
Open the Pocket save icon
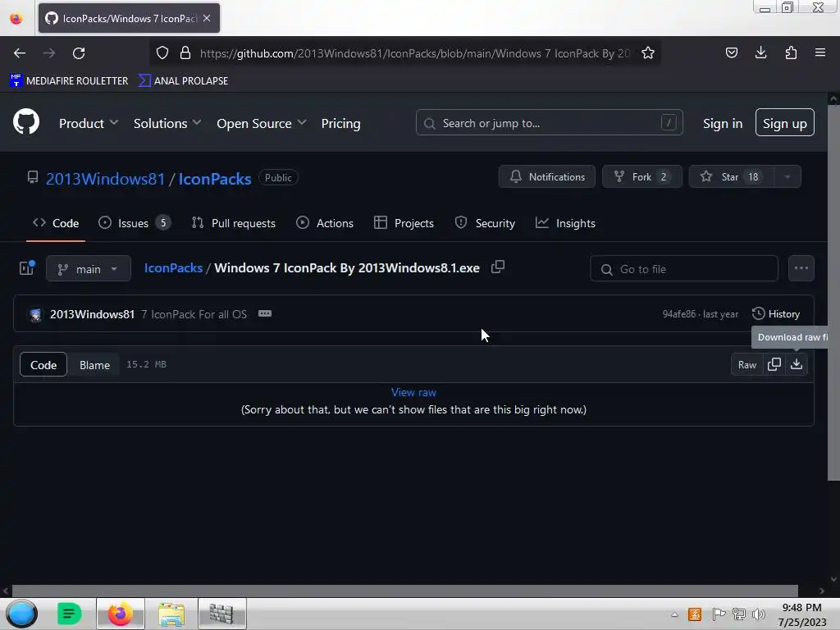[x=731, y=52]
